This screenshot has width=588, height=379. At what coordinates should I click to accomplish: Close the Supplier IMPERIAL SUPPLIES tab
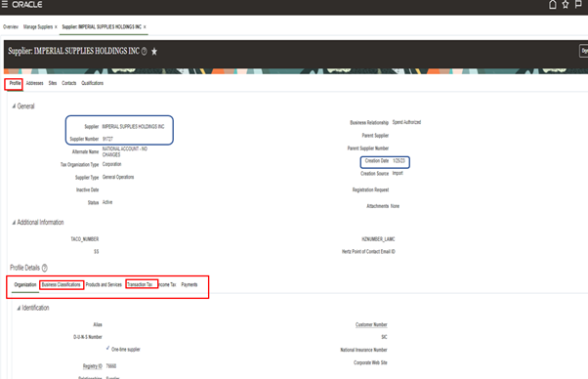tap(145, 27)
